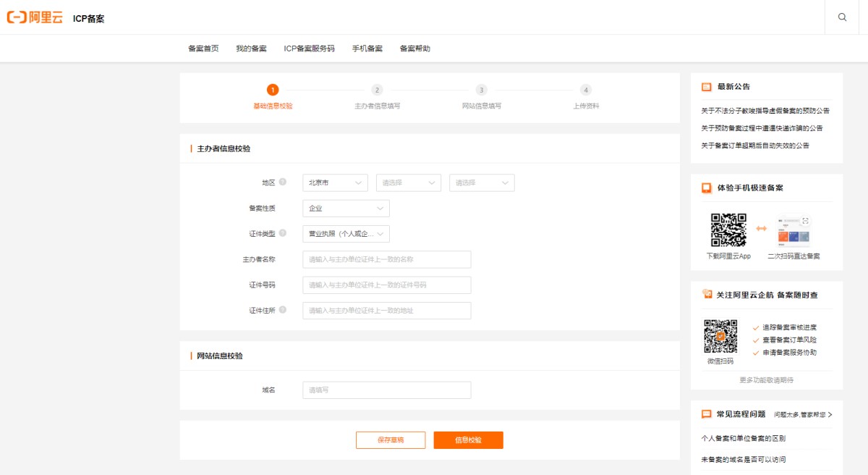The image size is (868, 475).
Task: Click help icon next to 证件住所
Action: point(283,310)
